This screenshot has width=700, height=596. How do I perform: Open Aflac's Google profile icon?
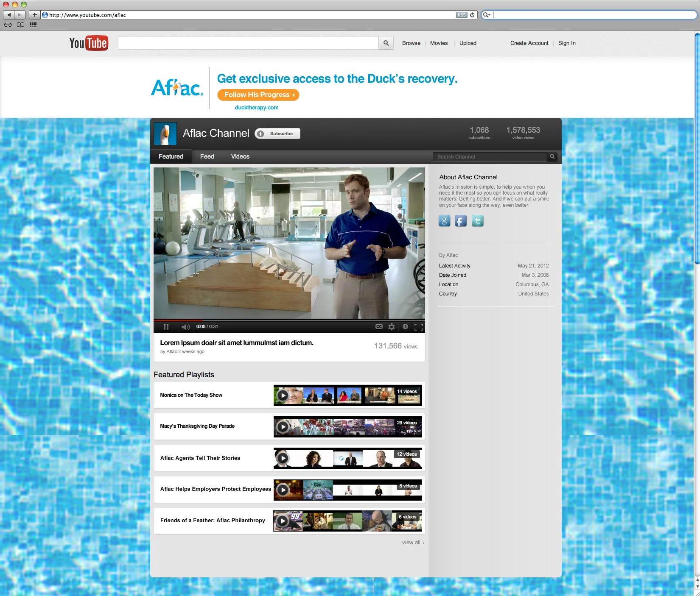(x=444, y=221)
